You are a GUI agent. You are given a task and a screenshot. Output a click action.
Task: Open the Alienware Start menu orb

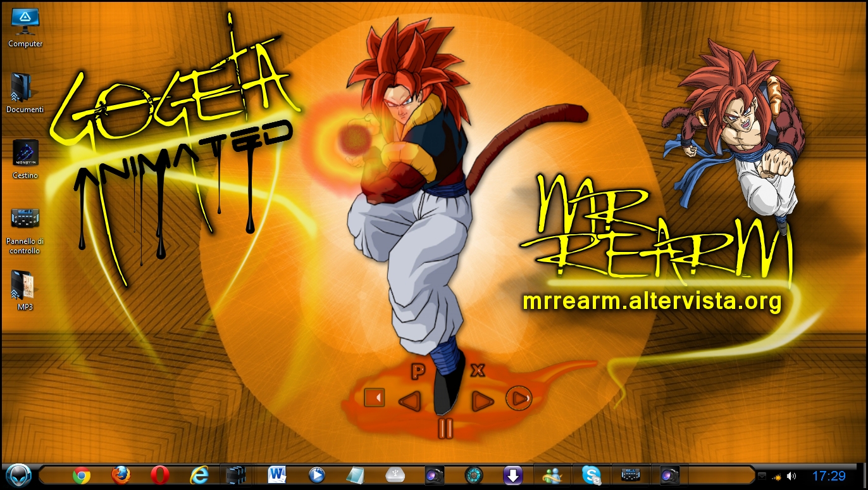18,475
